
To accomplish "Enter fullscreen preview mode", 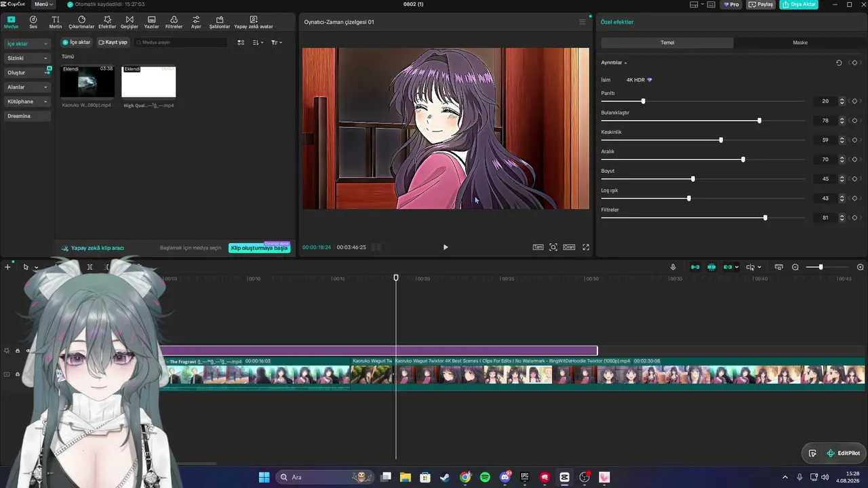I will click(586, 247).
